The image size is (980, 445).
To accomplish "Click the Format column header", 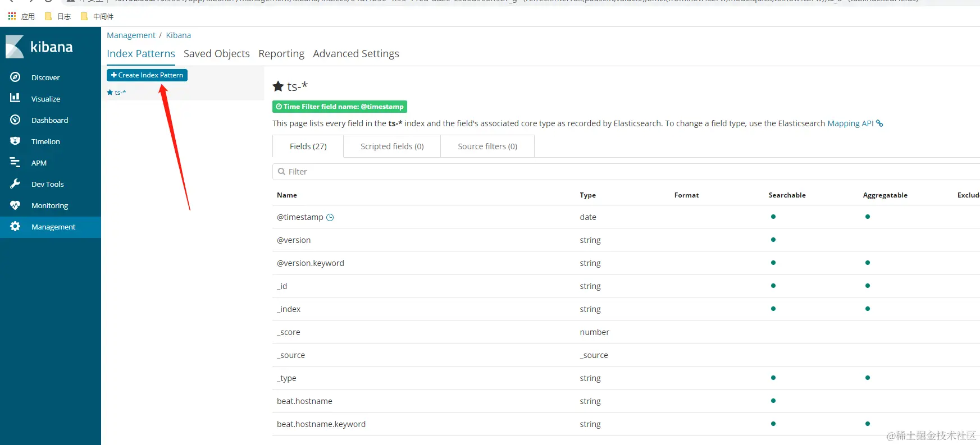I will point(686,195).
